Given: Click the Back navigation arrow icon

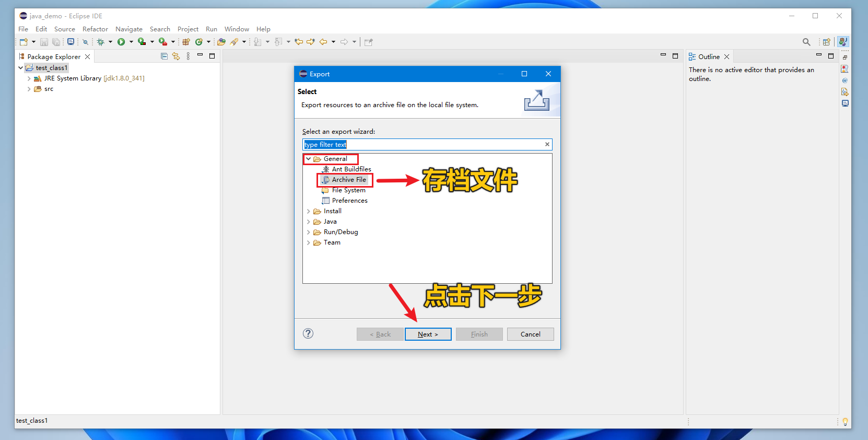Looking at the screenshot, I should (323, 42).
